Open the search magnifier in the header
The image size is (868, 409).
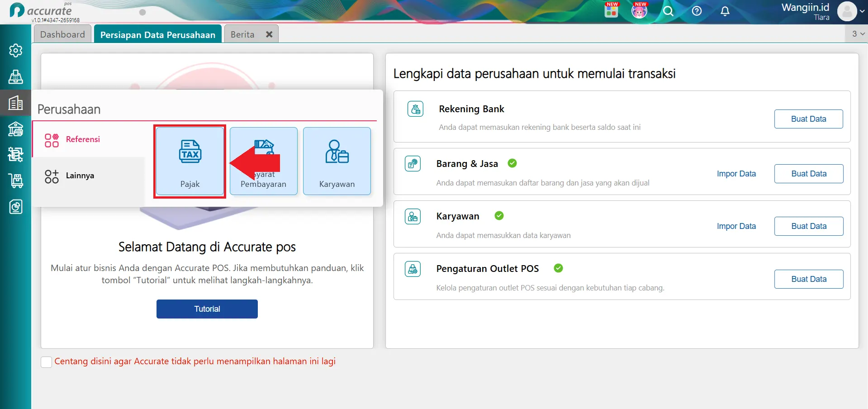668,11
